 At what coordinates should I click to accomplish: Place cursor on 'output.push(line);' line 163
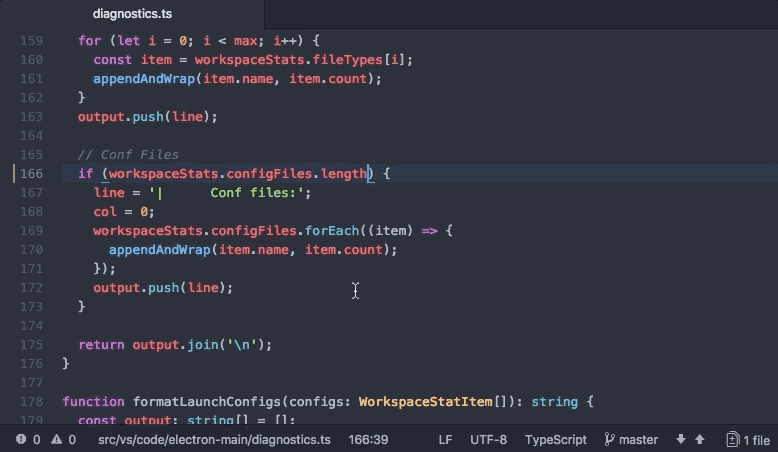pyautogui.click(x=147, y=117)
